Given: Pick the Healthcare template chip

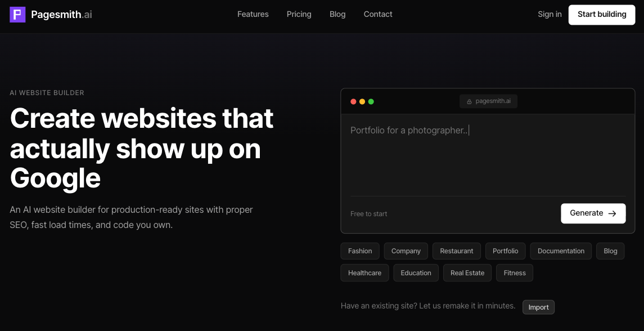Looking at the screenshot, I should pos(364,273).
